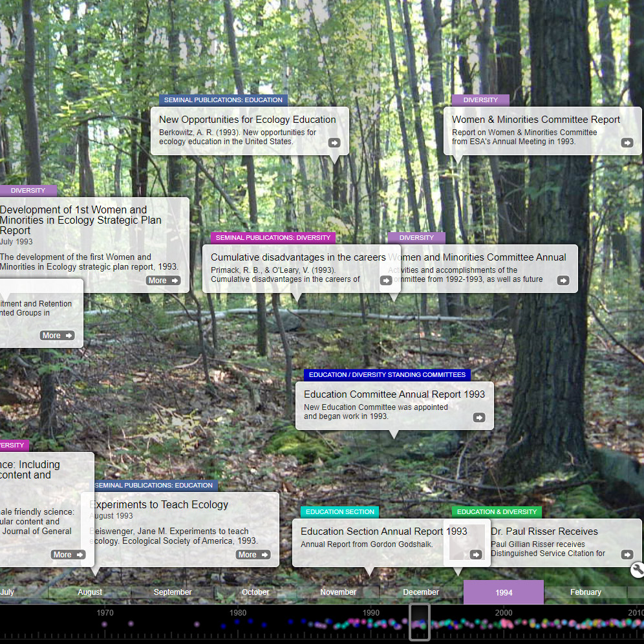644x644 pixels.
Task: Open Education Committee Annual Report 1993 title
Action: tap(394, 394)
